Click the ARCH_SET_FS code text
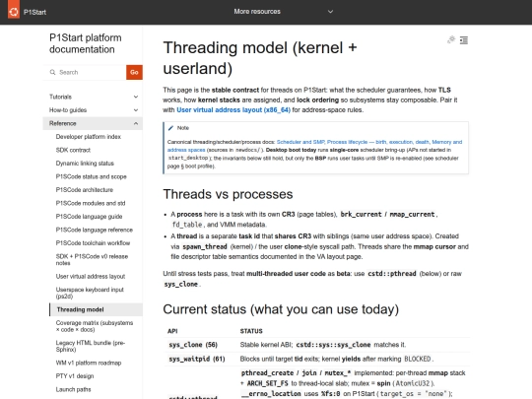 [x=267, y=383]
